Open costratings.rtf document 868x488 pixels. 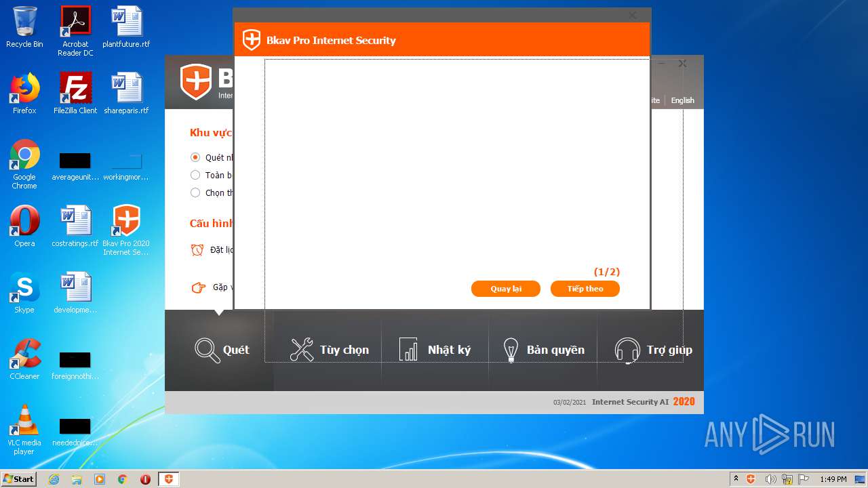point(75,226)
